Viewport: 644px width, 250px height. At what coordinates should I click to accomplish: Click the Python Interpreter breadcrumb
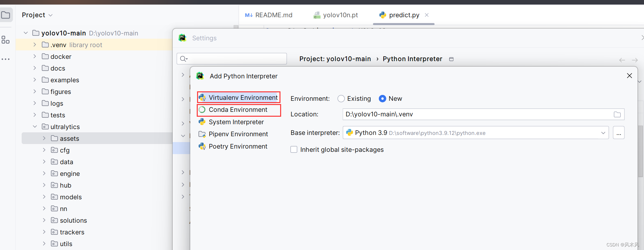[412, 59]
